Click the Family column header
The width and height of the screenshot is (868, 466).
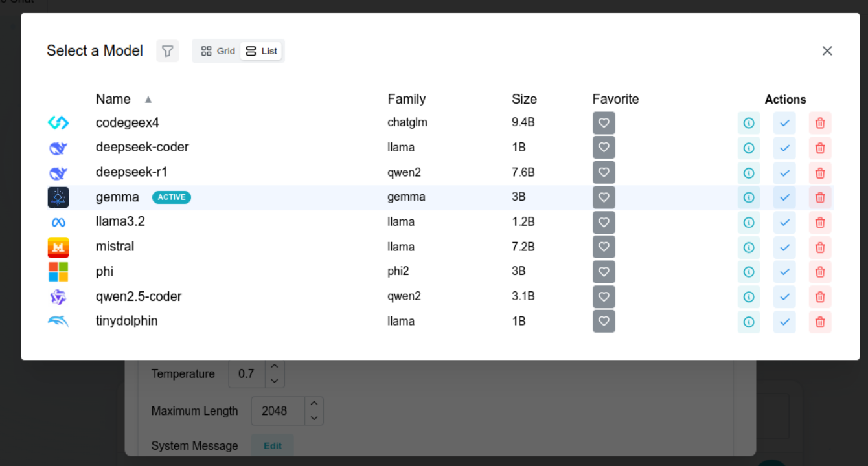pyautogui.click(x=407, y=99)
